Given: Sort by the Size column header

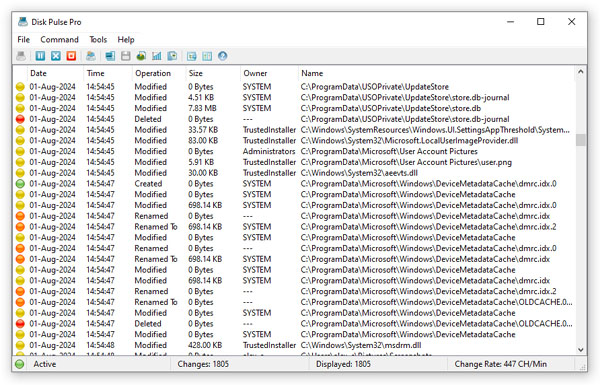Looking at the screenshot, I should click(x=213, y=73).
